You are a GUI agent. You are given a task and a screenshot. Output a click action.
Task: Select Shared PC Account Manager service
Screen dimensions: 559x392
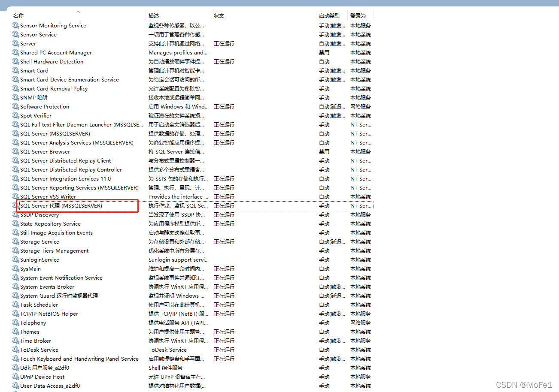[x=56, y=52]
